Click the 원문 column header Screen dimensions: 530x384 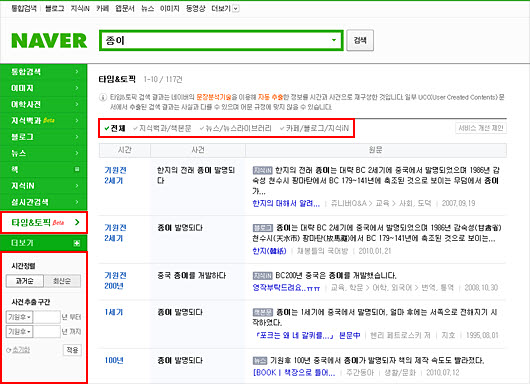(376, 150)
